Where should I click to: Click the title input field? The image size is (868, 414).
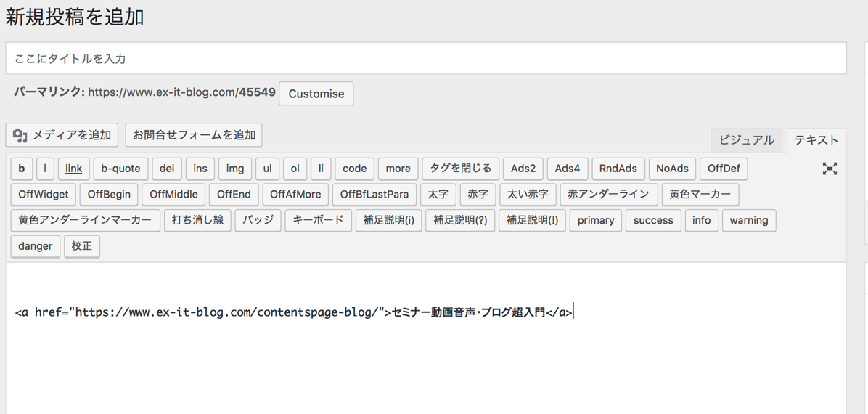[426, 58]
